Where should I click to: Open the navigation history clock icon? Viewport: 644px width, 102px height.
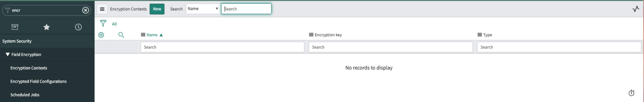[x=78, y=27]
